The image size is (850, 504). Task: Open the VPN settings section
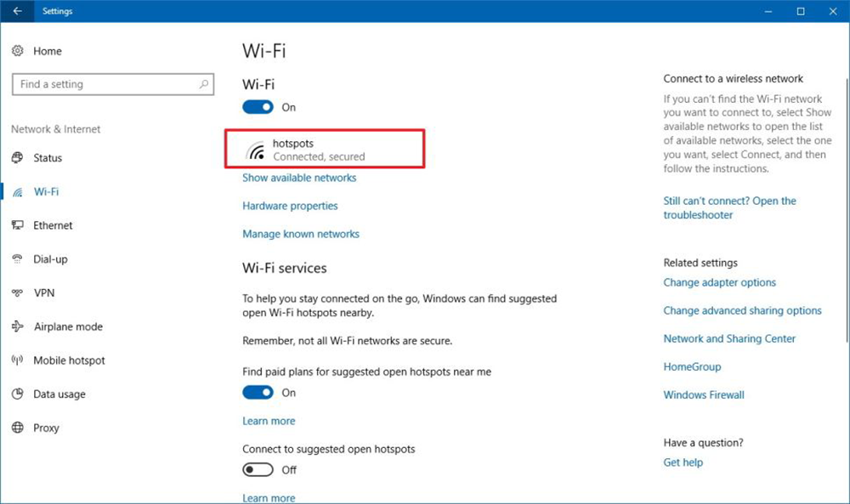click(44, 292)
